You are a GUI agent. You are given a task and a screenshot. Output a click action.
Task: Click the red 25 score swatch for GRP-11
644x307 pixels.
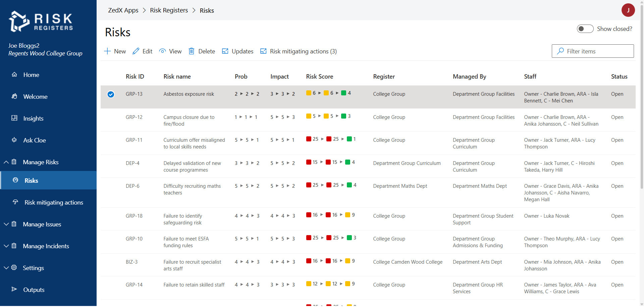tap(309, 139)
